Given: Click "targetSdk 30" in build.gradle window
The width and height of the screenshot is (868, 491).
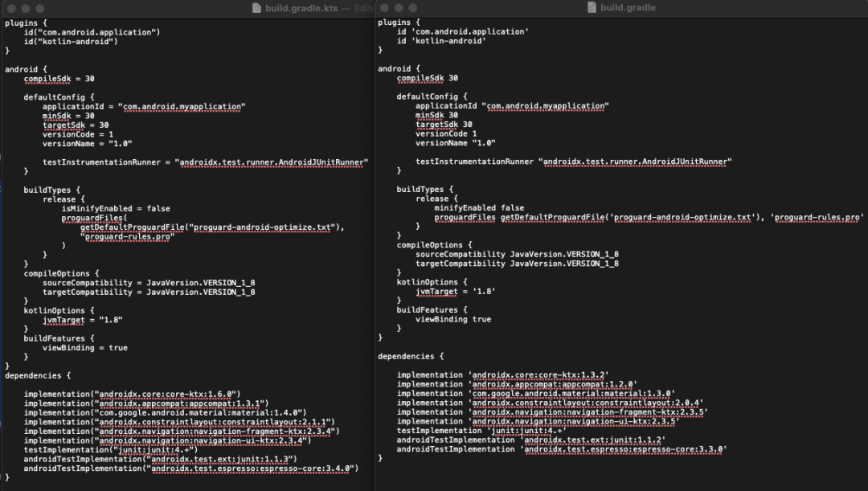Looking at the screenshot, I should point(444,125).
